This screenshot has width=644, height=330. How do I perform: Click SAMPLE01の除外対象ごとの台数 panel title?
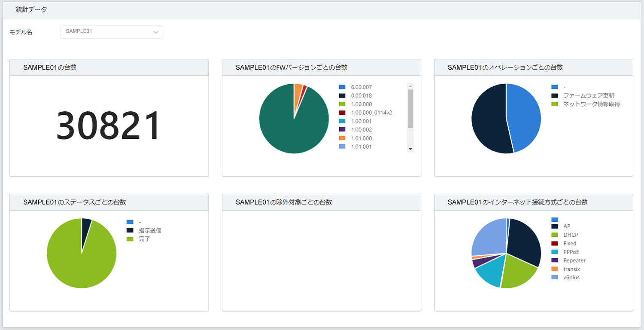pyautogui.click(x=284, y=202)
